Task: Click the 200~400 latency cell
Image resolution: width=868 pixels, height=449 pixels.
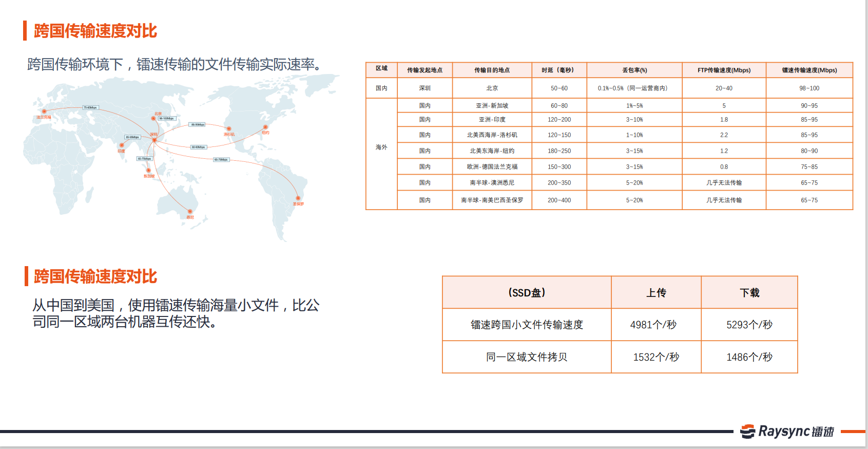Action: pos(559,200)
